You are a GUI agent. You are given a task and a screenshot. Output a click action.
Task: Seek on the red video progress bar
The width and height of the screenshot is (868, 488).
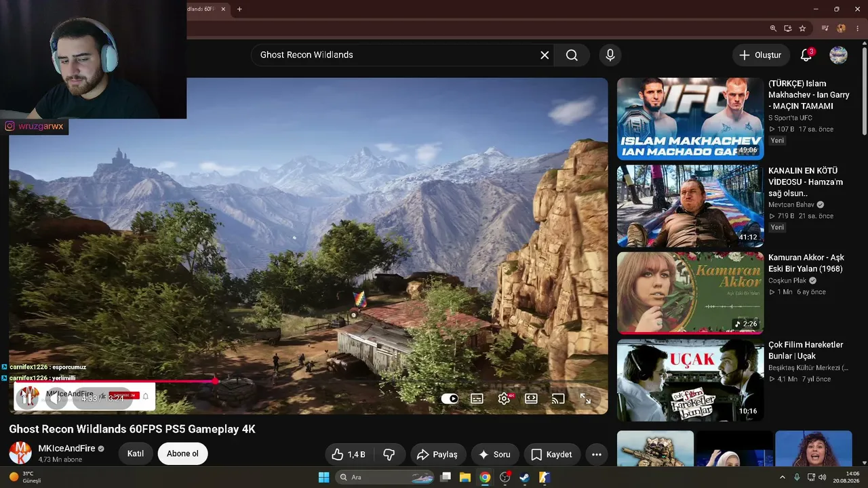click(x=309, y=381)
